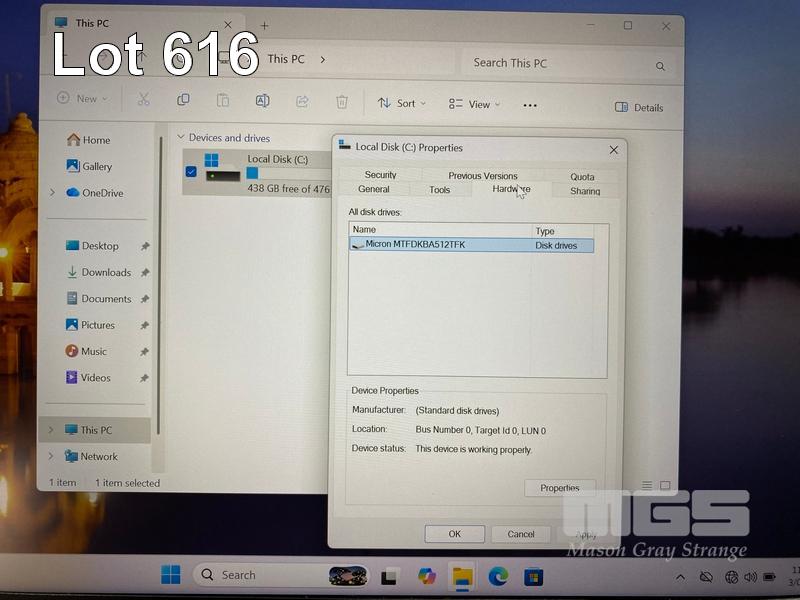800x600 pixels.
Task: Open Task View from the taskbar
Action: click(x=390, y=576)
